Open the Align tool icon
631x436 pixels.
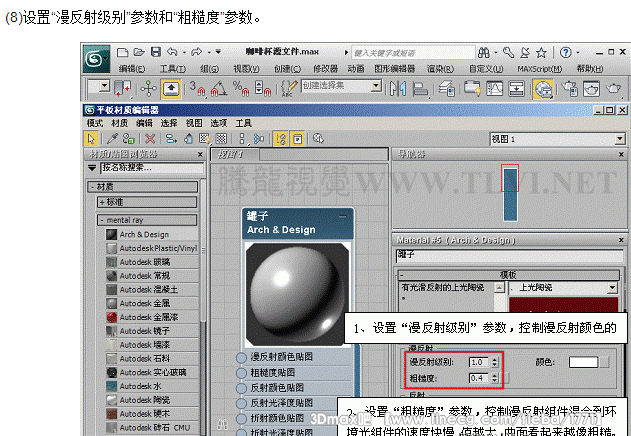[420, 88]
